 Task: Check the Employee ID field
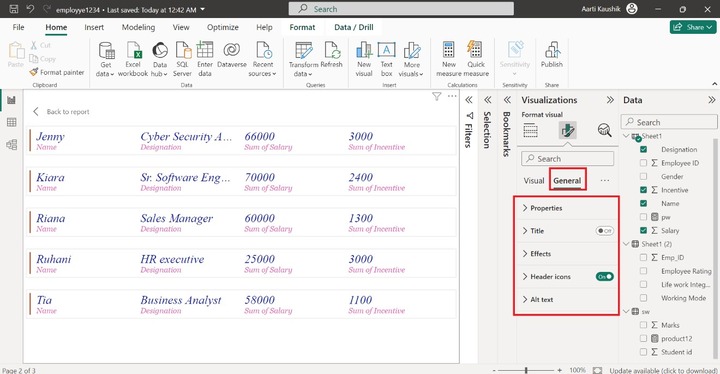(643, 163)
